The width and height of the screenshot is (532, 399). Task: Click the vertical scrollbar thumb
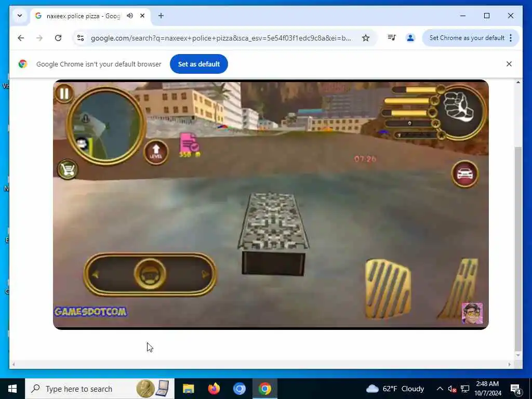(518, 249)
